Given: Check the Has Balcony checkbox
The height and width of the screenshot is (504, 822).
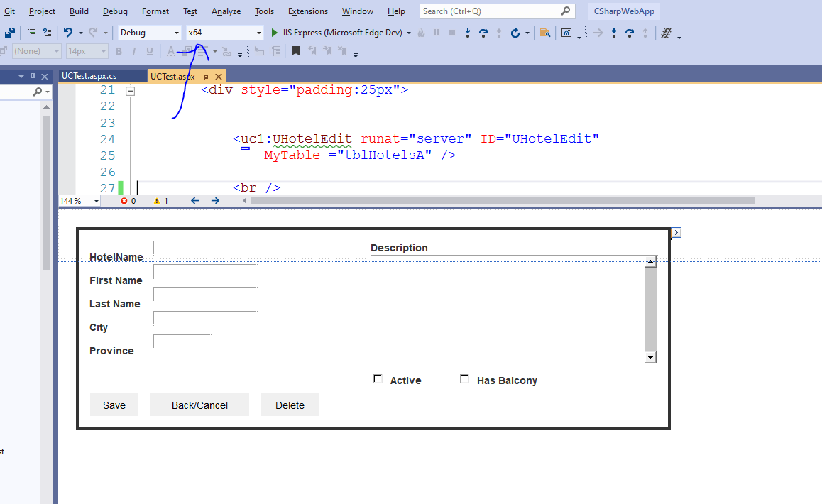Looking at the screenshot, I should [464, 378].
